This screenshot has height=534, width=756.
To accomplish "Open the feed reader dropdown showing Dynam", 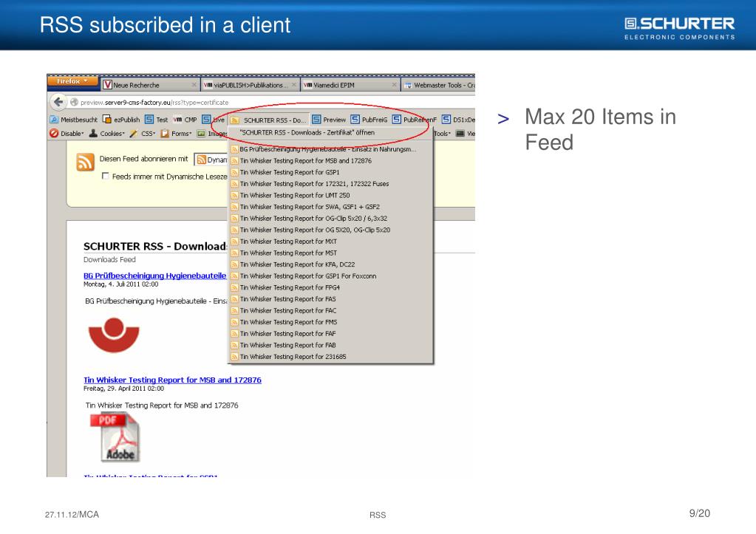I will tap(211, 160).
